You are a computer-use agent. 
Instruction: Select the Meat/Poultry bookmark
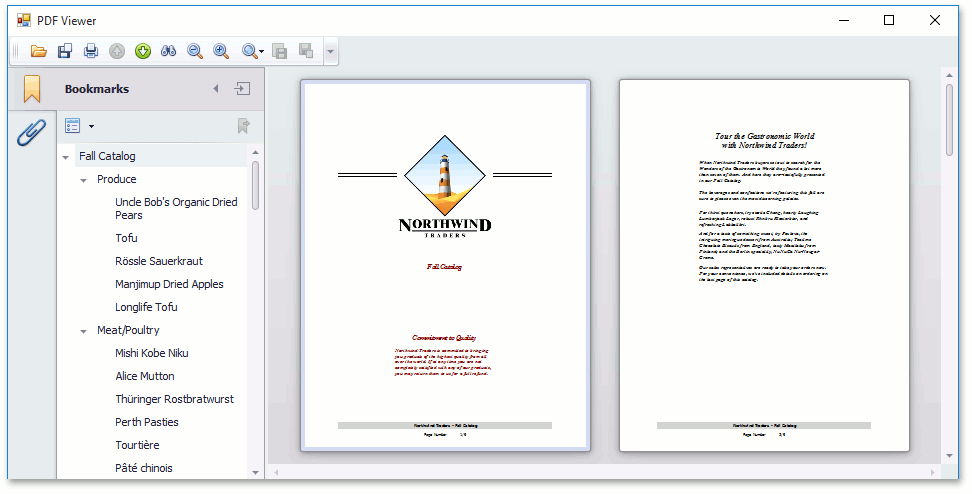128,330
